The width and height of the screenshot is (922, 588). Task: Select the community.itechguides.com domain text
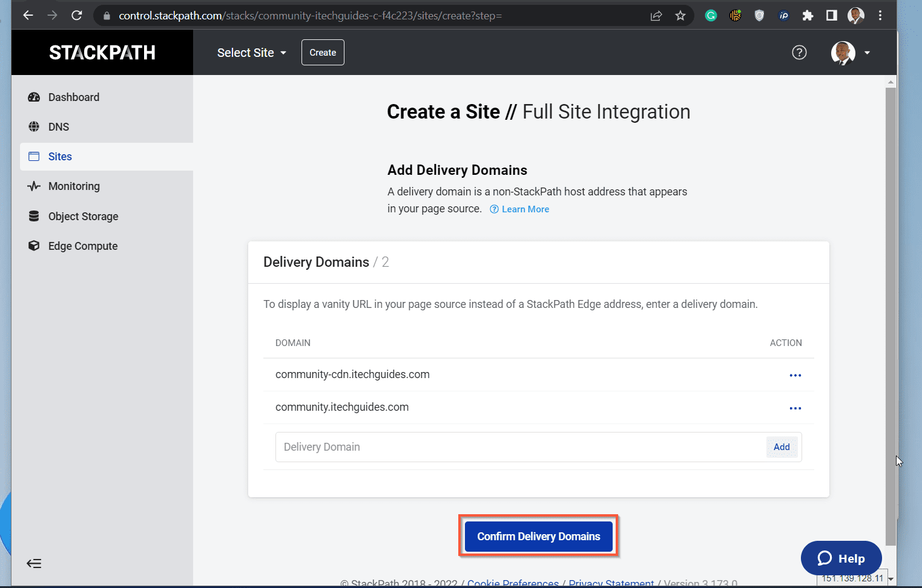point(342,407)
